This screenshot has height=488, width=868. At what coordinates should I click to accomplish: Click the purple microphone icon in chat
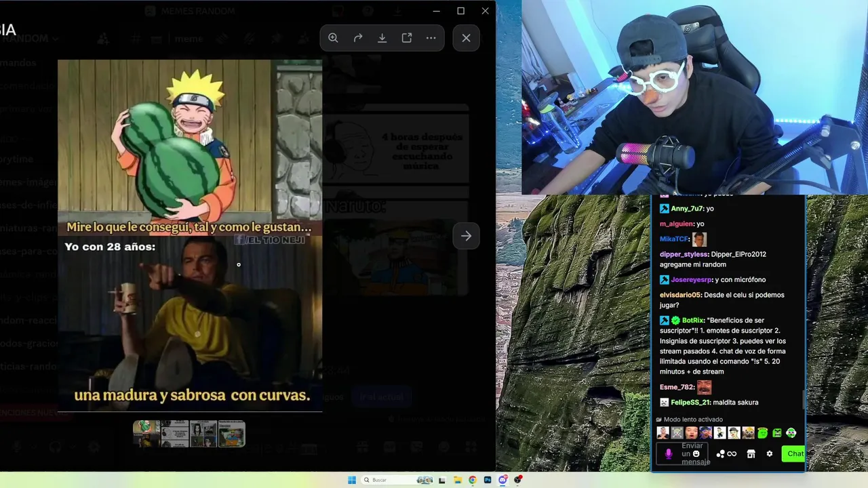point(669,454)
